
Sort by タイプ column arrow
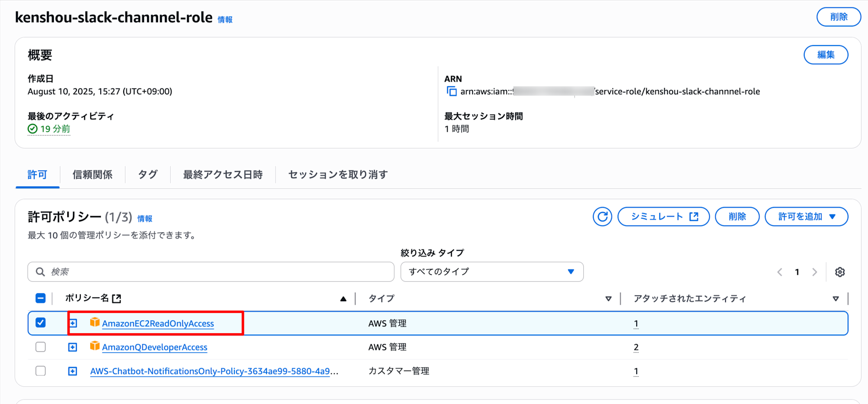(608, 299)
